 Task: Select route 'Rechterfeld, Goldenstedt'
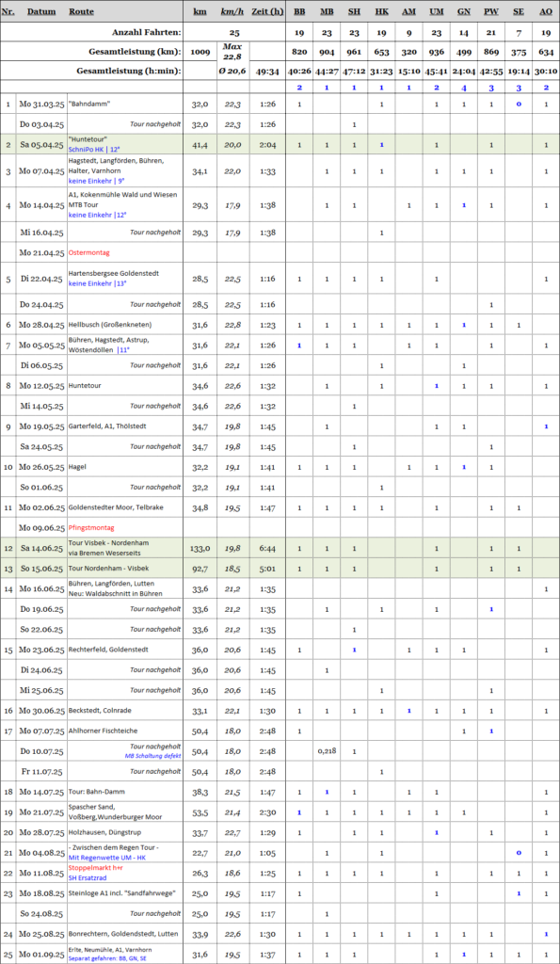click(x=108, y=650)
